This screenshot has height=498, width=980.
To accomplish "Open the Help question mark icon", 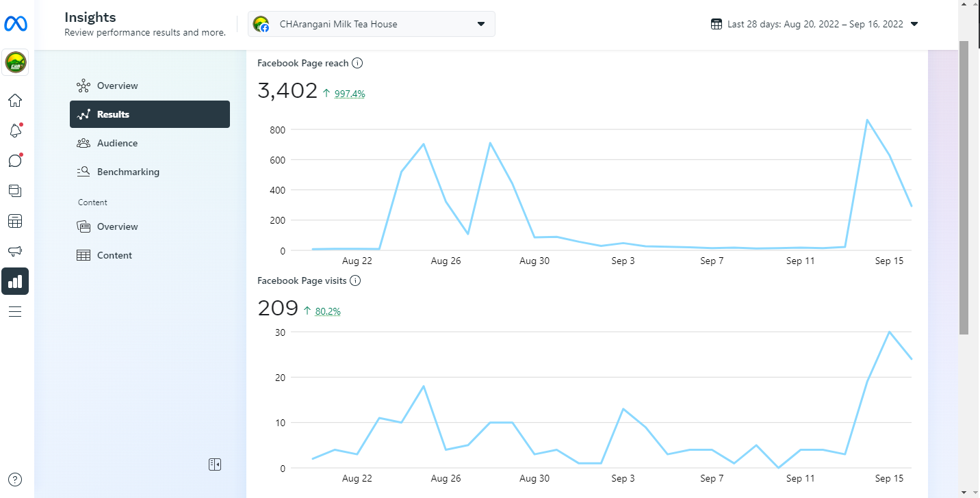I will pos(15,480).
